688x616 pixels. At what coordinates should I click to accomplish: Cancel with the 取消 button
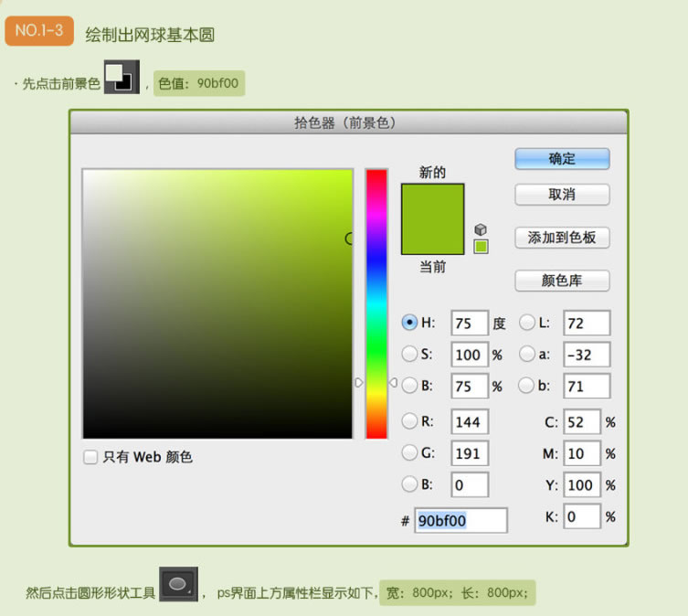point(562,194)
